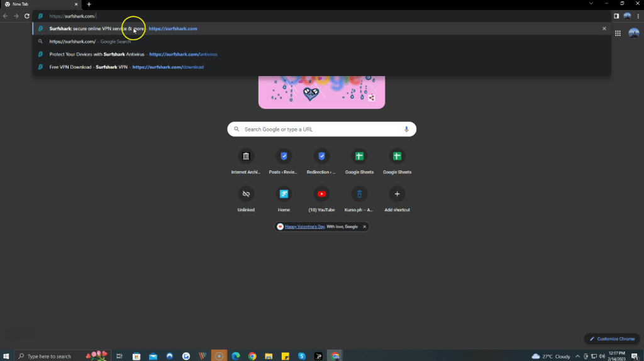Go back using the browser back arrow
This screenshot has height=361, width=644.
click(x=5, y=16)
